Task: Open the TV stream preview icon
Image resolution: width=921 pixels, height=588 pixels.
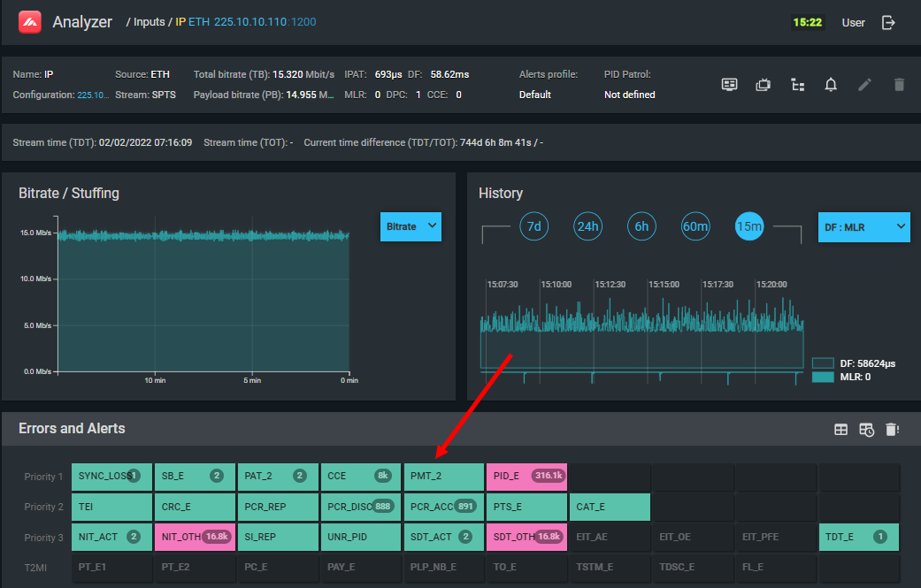Action: [x=764, y=85]
